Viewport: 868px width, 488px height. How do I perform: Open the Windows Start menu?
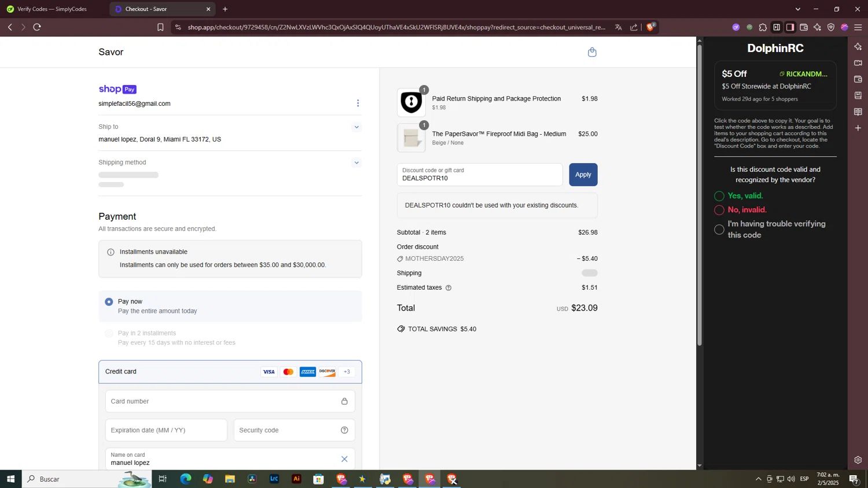[x=10, y=479]
